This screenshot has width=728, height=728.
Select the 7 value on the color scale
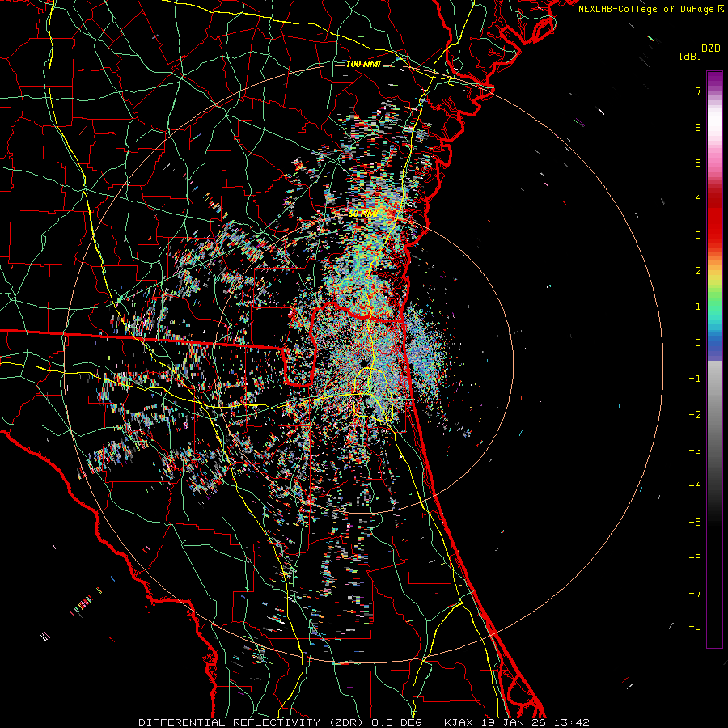pos(698,91)
